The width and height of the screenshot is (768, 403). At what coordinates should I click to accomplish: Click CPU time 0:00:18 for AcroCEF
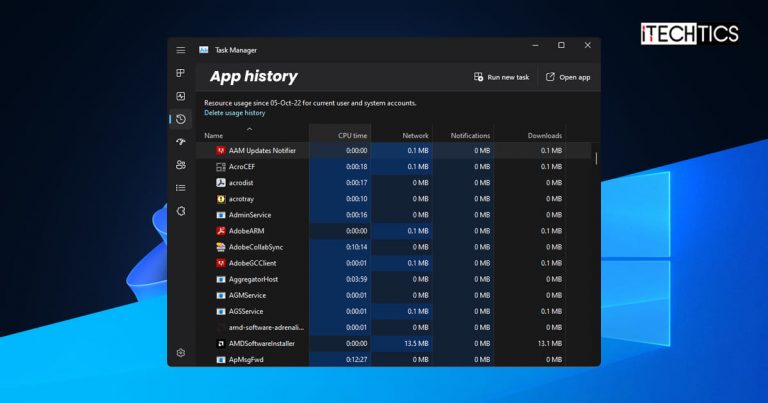(x=356, y=166)
